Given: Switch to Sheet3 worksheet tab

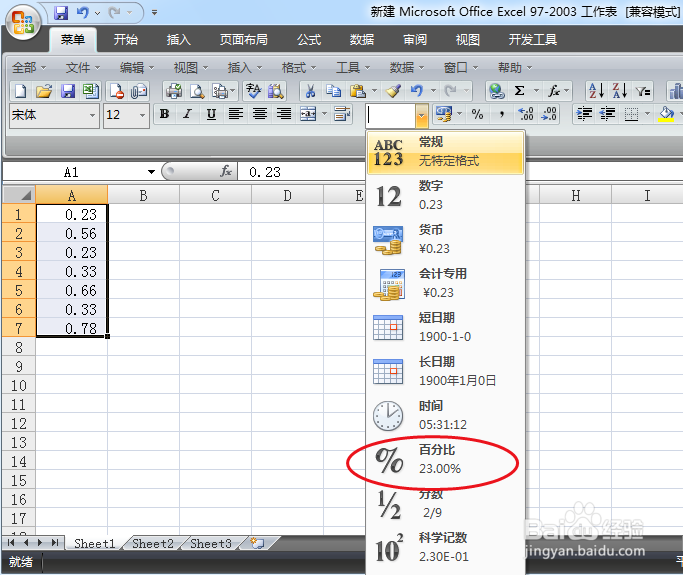Looking at the screenshot, I should pyautogui.click(x=211, y=543).
